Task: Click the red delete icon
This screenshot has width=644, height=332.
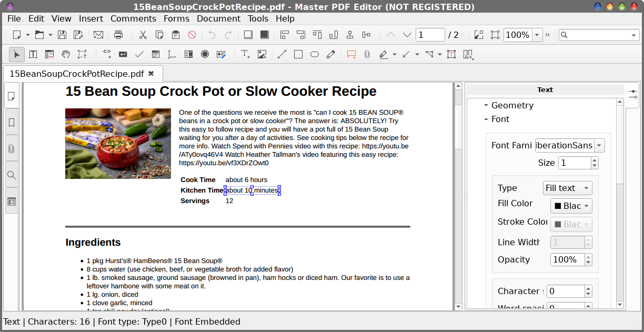Action: pyautogui.click(x=192, y=35)
